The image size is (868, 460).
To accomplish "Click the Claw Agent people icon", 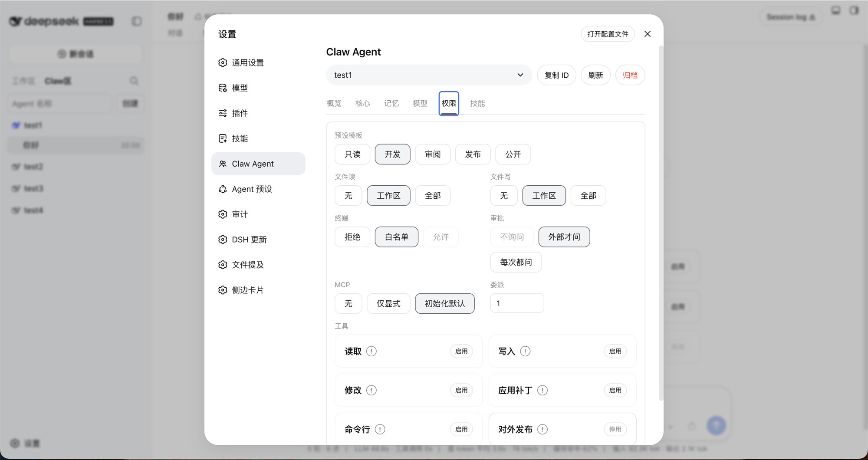I will coord(223,164).
